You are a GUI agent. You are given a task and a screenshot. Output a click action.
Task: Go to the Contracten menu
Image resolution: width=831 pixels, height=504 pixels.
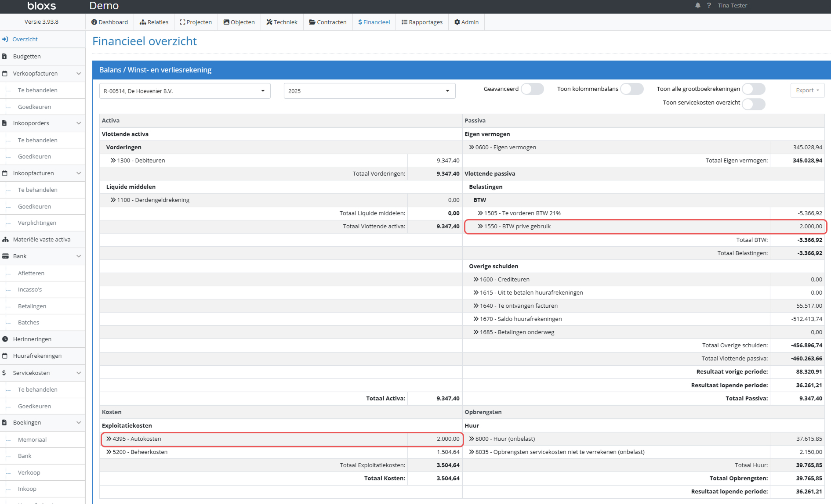coord(328,22)
